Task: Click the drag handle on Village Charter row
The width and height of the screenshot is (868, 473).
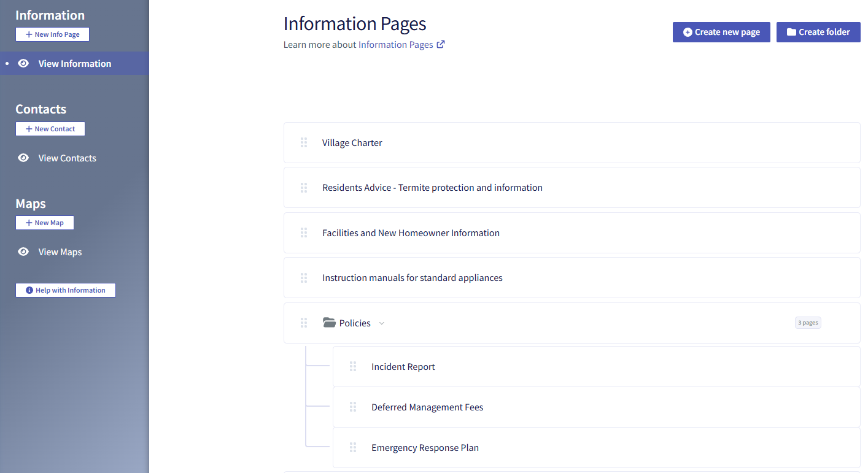Action: (x=304, y=142)
